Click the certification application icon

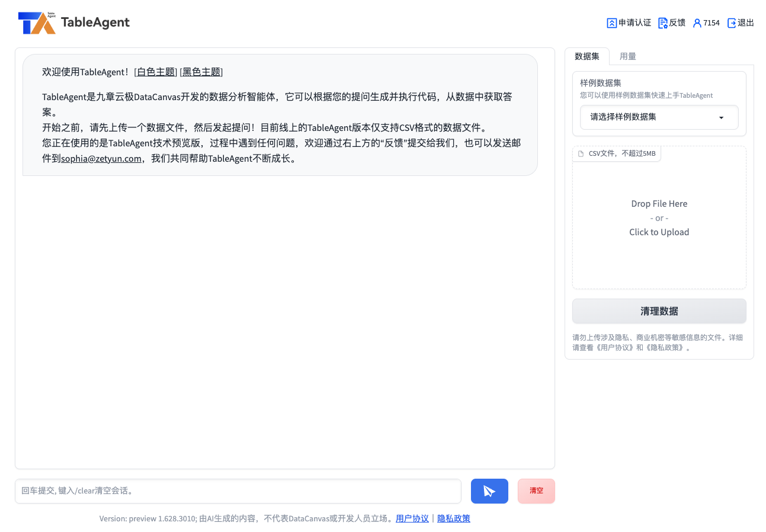click(x=612, y=23)
